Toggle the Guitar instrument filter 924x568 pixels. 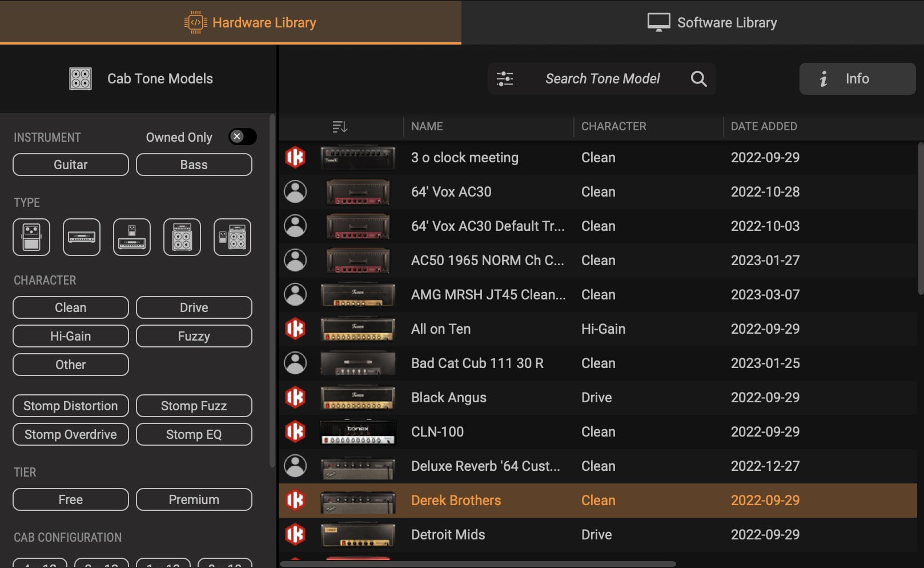(71, 165)
